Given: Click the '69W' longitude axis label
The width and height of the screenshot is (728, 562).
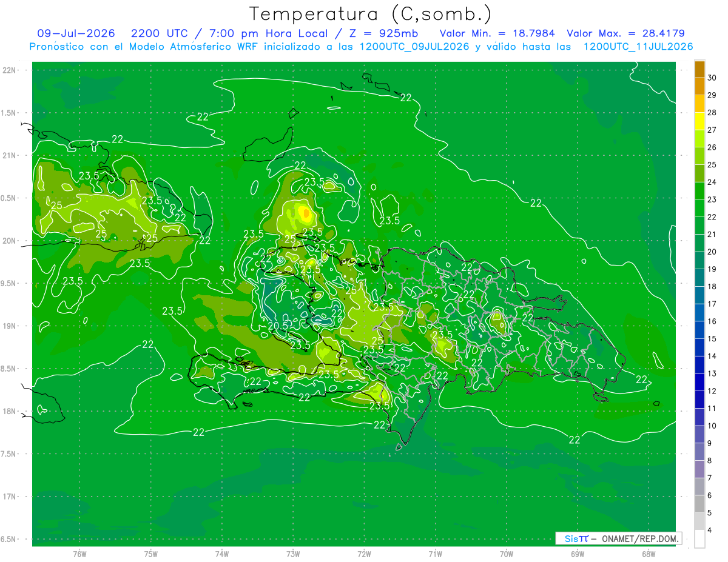Looking at the screenshot, I should click(578, 554).
